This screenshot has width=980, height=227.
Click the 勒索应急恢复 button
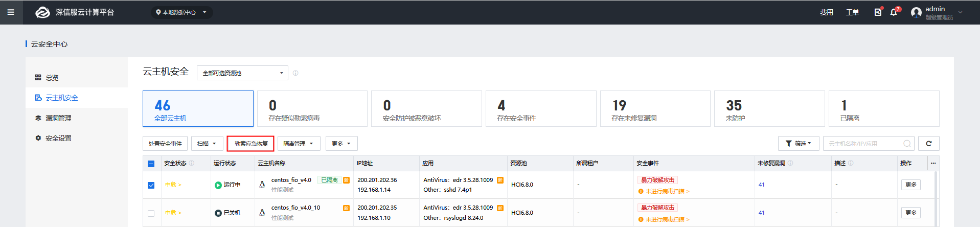pos(251,144)
